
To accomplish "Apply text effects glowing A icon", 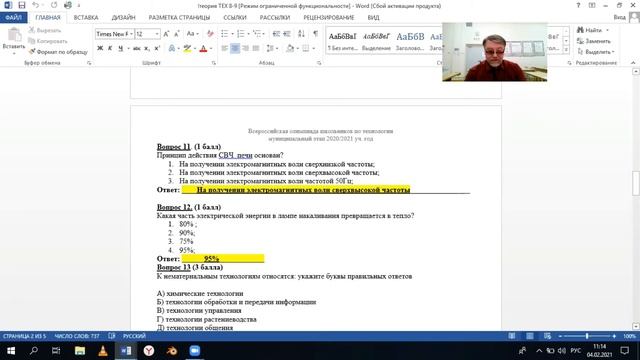I will click(x=172, y=48).
